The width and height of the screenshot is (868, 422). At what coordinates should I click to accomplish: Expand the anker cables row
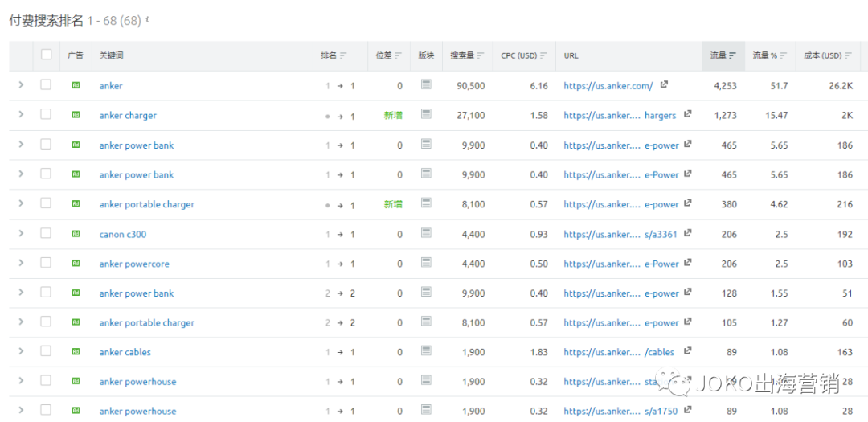21,351
